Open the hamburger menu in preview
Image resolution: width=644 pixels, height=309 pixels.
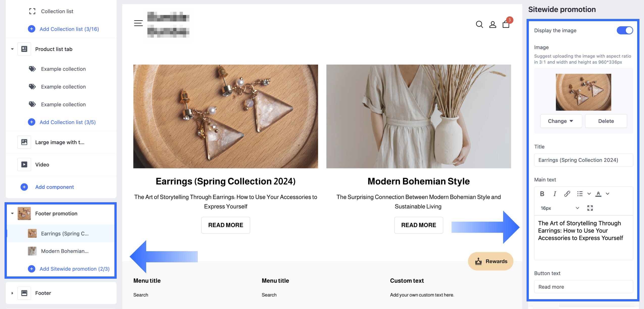coord(138,23)
